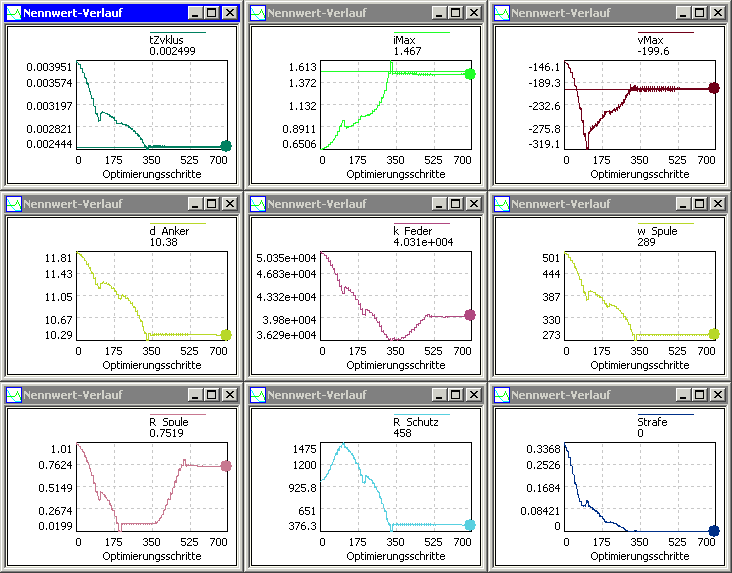Image resolution: width=732 pixels, height=573 pixels.
Task: Open system menu icon of tZyklus window
Action: pyautogui.click(x=15, y=13)
